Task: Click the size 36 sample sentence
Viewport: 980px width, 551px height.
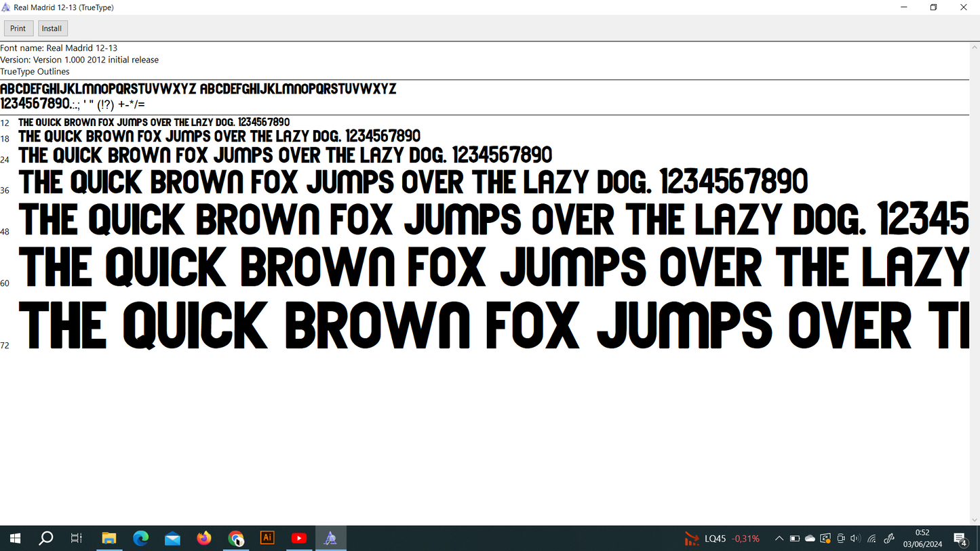Action: [414, 182]
